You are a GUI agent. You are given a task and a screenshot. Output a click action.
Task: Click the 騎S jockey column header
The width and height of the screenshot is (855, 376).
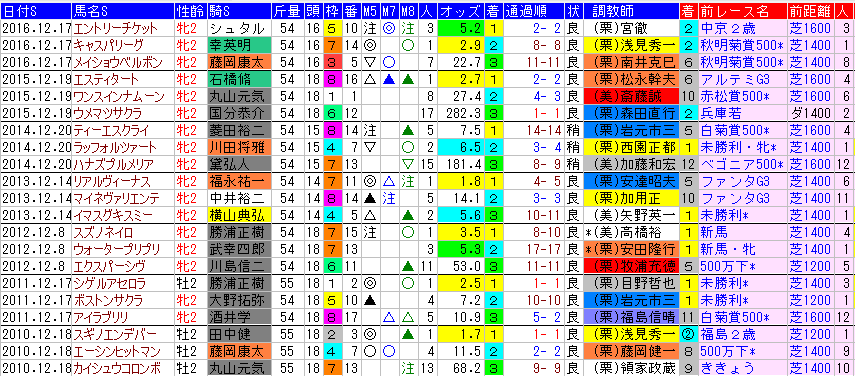pos(239,11)
